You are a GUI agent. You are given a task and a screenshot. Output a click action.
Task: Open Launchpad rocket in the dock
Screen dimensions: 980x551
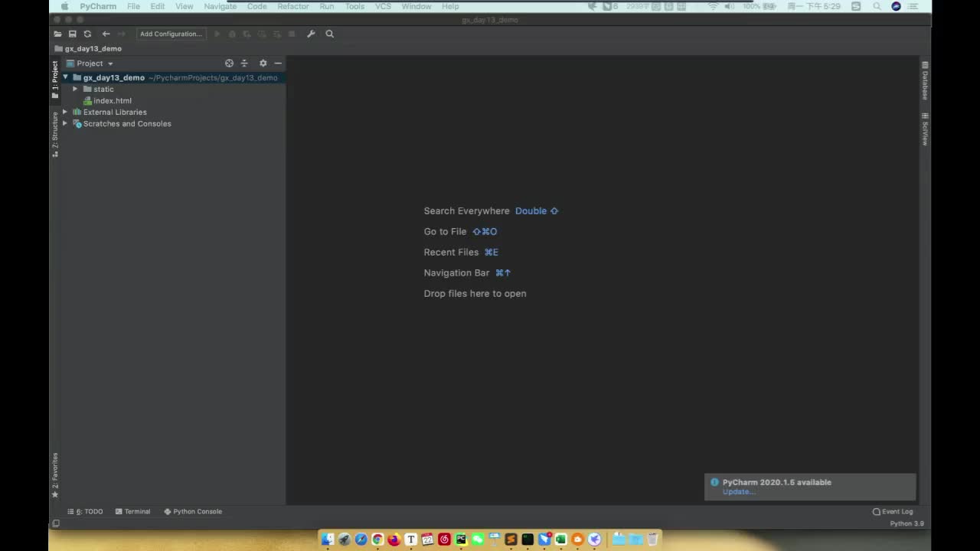click(x=344, y=540)
